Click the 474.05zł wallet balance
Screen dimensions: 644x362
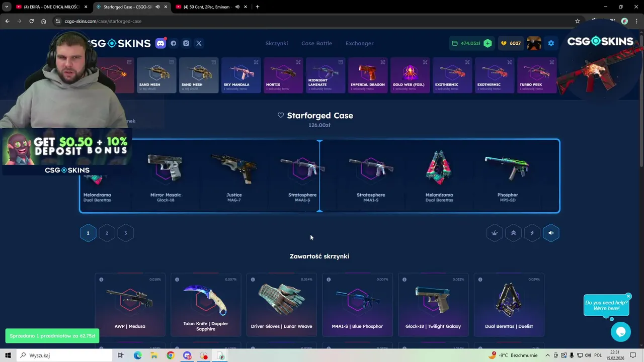466,43
